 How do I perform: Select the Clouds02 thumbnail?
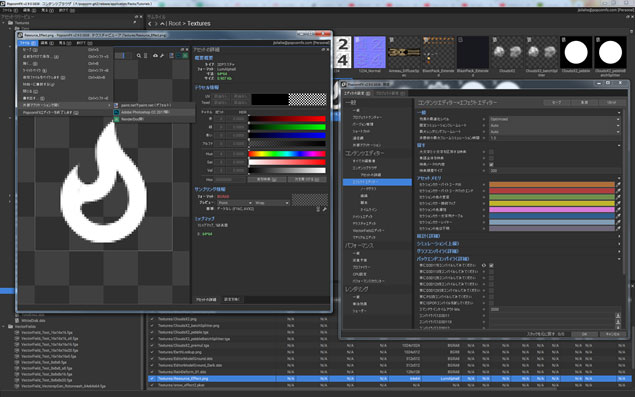tap(507, 52)
